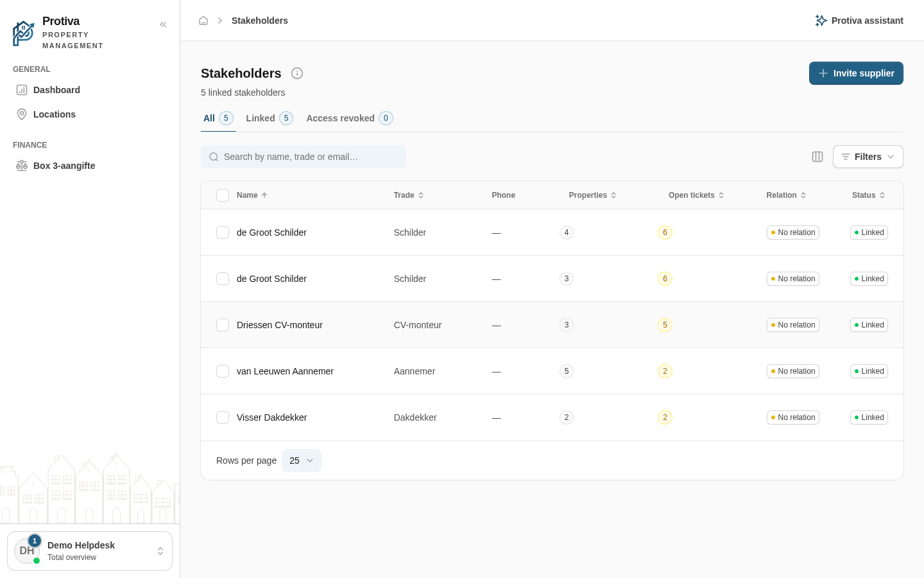Click properties count 5 for van Leeuwen Aannemer

click(567, 371)
